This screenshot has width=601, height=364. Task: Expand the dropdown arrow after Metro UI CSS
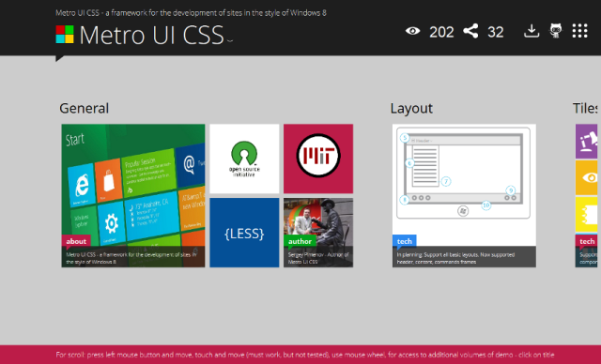point(229,40)
